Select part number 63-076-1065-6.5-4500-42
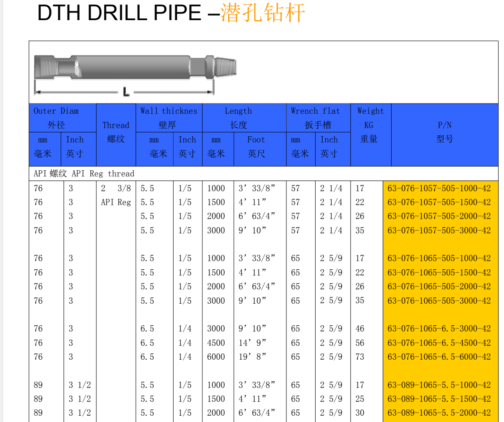Screen dimensions: 504x422 coord(439,343)
